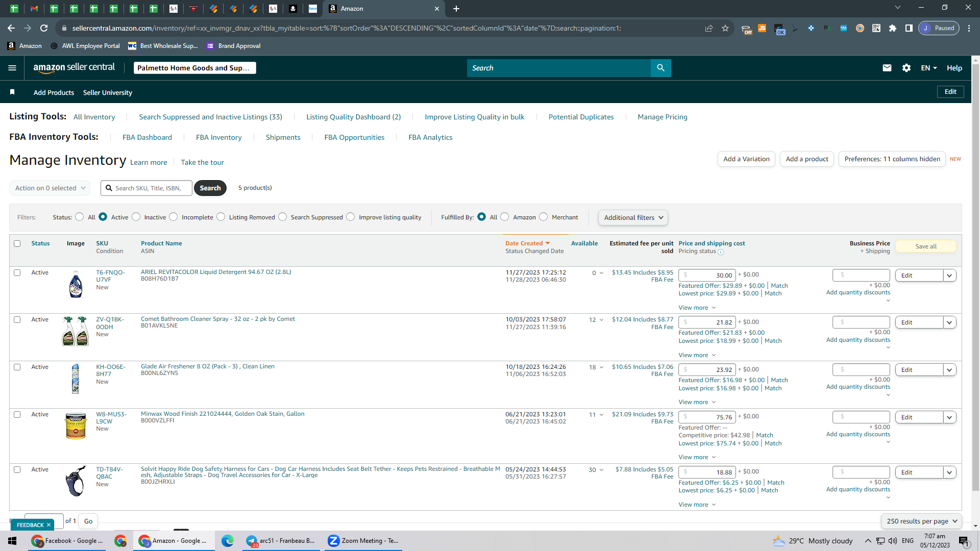
Task: Open the browser extensions puzzle icon
Action: (x=893, y=28)
